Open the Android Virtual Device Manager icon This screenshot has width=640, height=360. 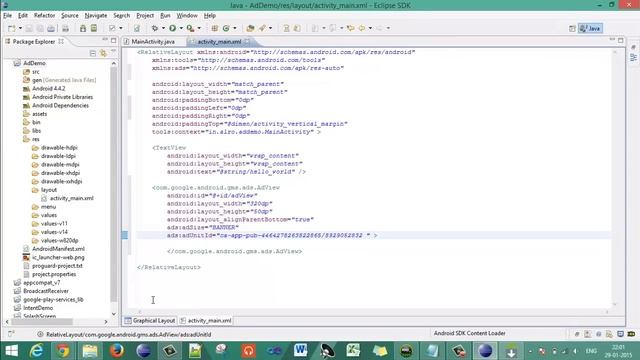coord(94,28)
